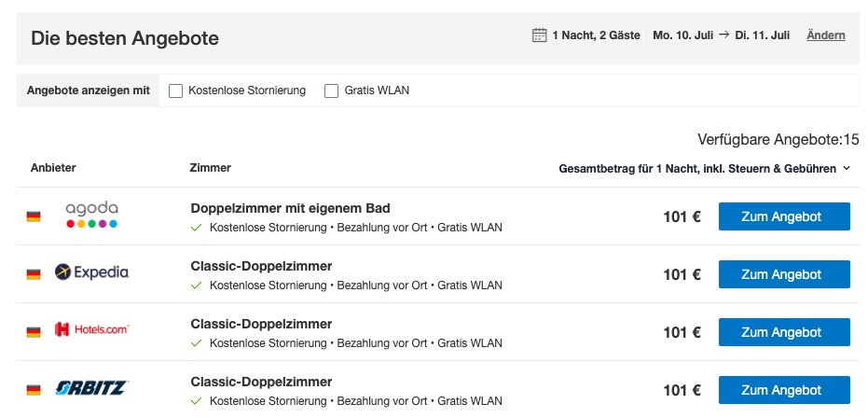Screen dimensions: 868x418
Task: Open the Hotels.com offer with Zum Angebot
Action: tap(784, 332)
